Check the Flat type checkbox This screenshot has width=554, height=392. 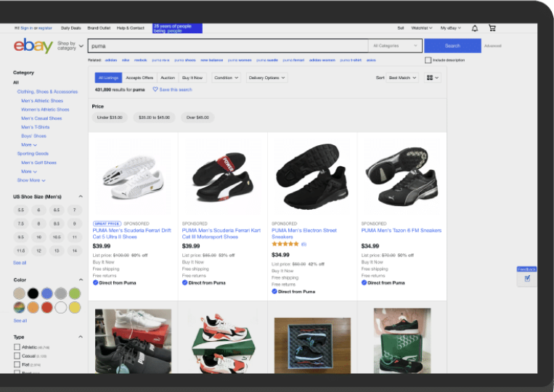pos(17,364)
